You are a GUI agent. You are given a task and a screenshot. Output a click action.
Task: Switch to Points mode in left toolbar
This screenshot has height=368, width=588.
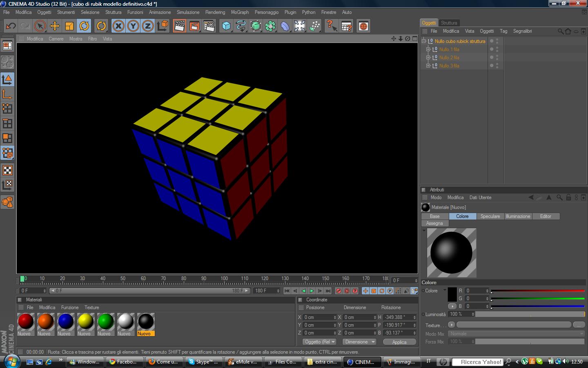[x=7, y=109]
